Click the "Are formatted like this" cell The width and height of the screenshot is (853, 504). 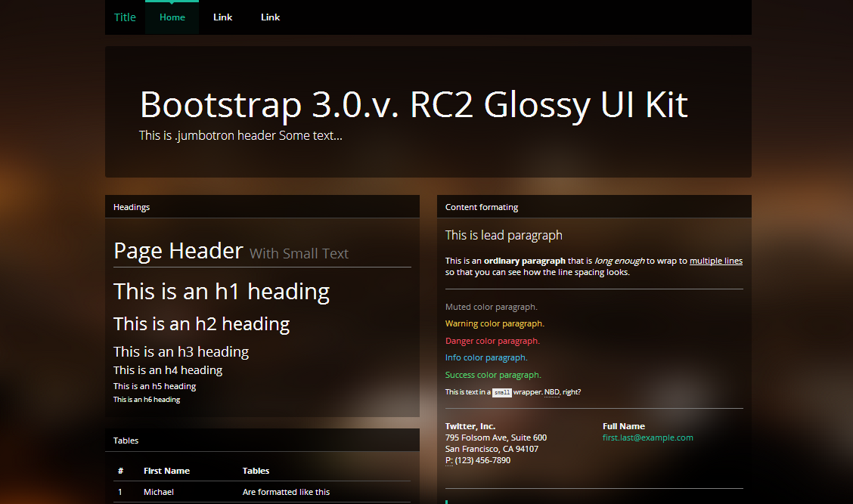286,492
